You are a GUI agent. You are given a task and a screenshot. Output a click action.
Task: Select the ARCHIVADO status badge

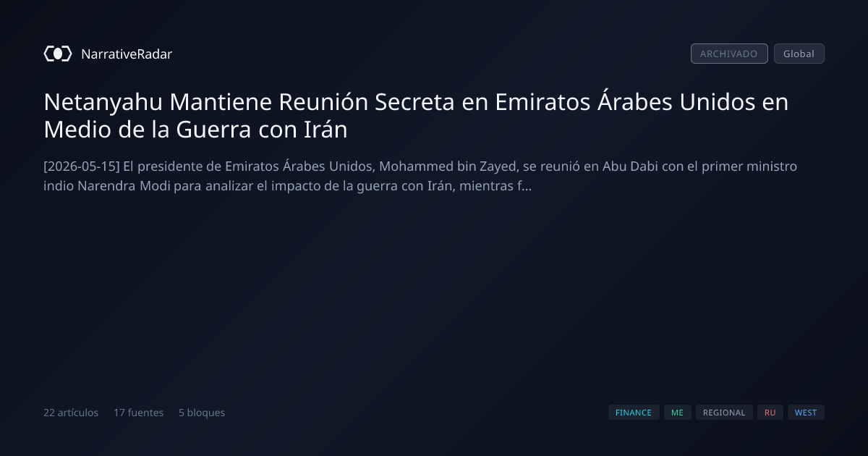pos(729,54)
